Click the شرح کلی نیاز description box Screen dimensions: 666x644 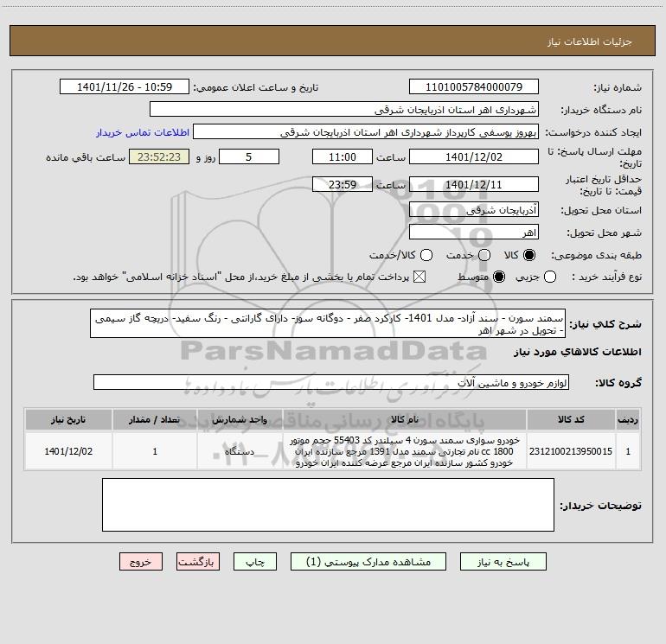coord(328,323)
